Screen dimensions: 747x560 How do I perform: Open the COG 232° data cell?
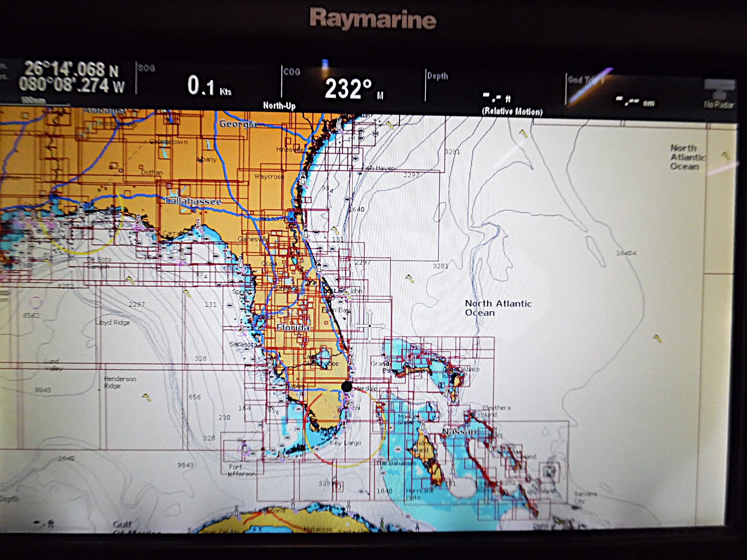click(x=353, y=87)
